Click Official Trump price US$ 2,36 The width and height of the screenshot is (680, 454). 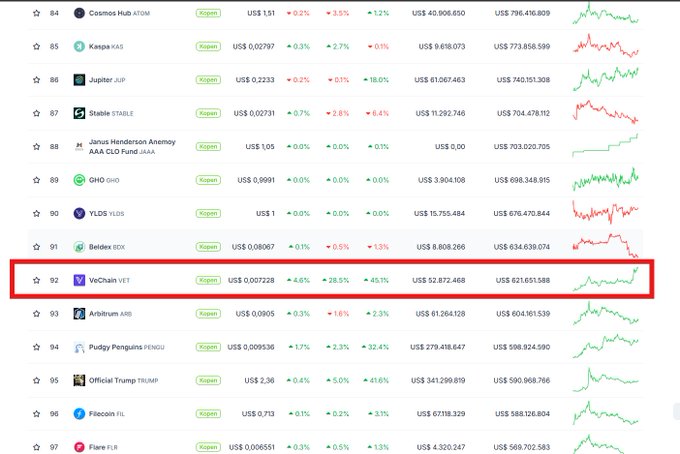[x=259, y=380]
